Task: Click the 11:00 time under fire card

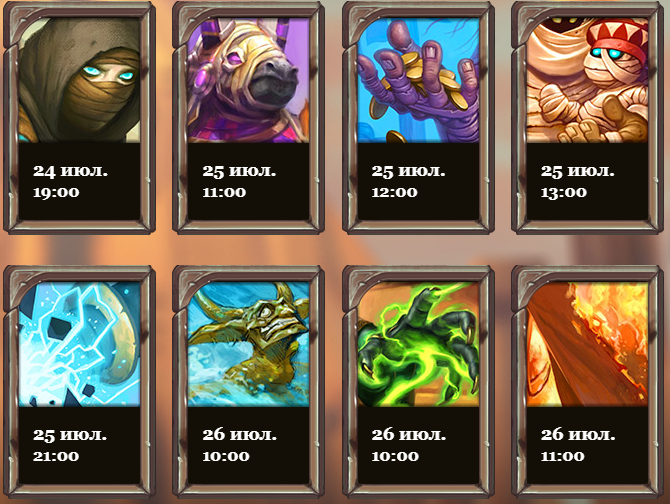Action: [562, 457]
